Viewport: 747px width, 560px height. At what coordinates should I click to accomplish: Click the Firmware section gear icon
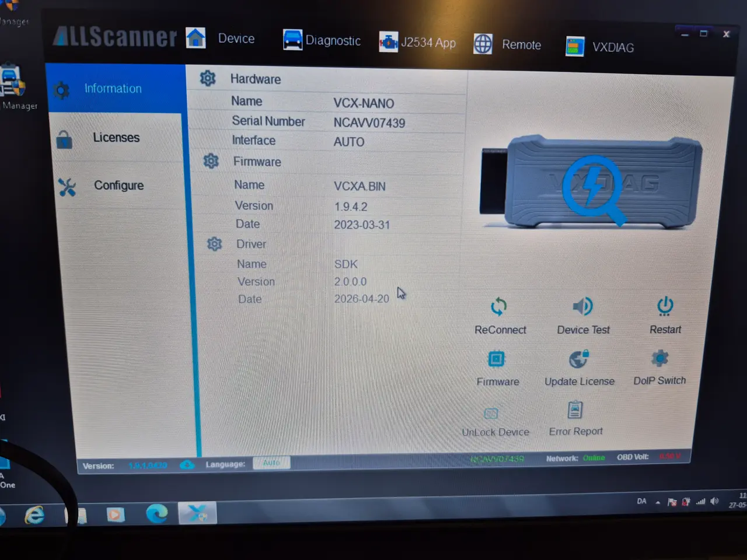point(211,161)
